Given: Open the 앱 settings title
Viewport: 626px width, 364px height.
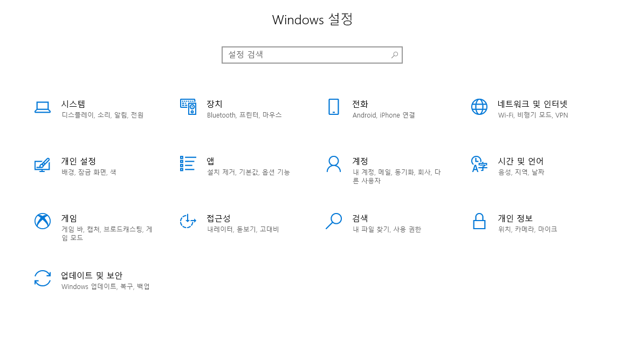Looking at the screenshot, I should (210, 161).
